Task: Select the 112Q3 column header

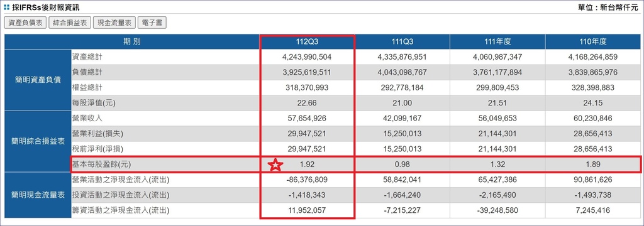Action: [308, 42]
